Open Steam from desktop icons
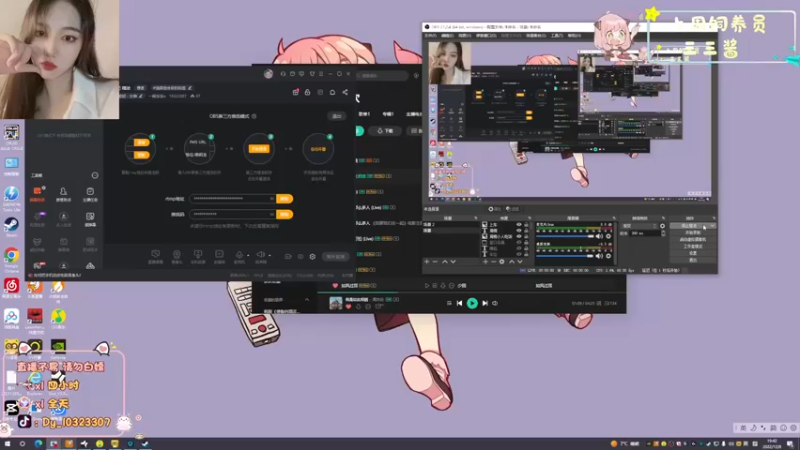The width and height of the screenshot is (800, 450). (11, 227)
